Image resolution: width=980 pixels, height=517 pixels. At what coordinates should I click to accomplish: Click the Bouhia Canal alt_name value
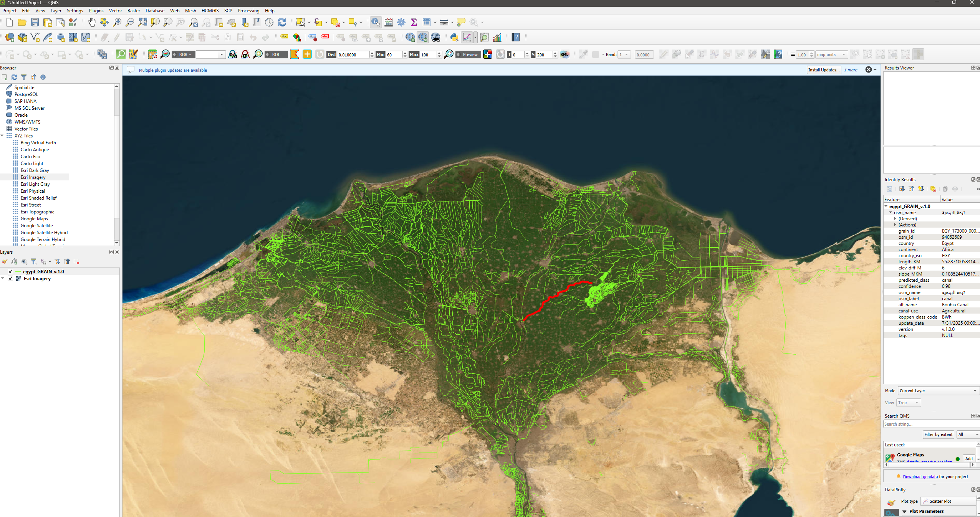(955, 305)
